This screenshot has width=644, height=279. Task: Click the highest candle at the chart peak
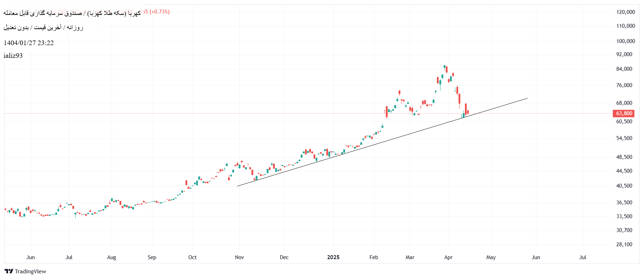[x=445, y=67]
